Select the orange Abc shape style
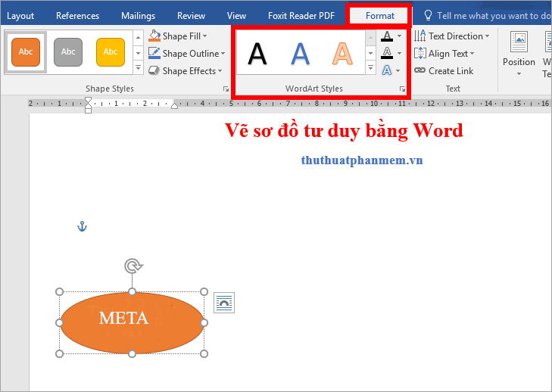Image resolution: width=552 pixels, height=392 pixels. click(x=26, y=51)
